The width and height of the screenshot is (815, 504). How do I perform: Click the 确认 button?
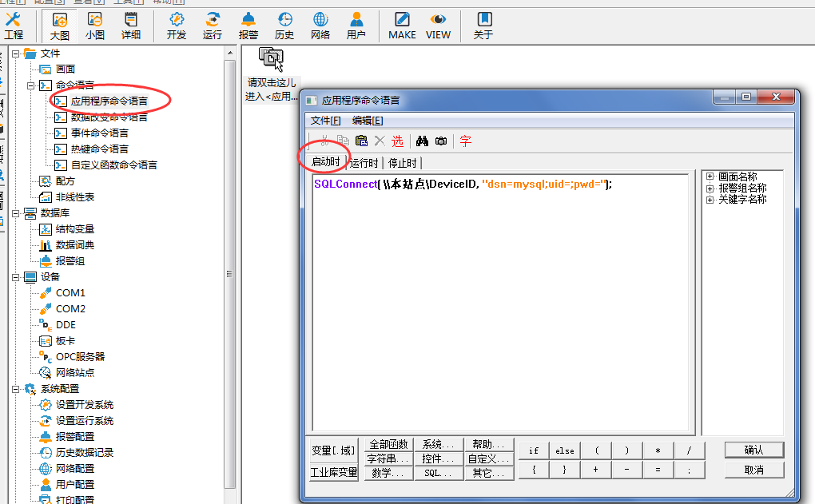point(754,450)
